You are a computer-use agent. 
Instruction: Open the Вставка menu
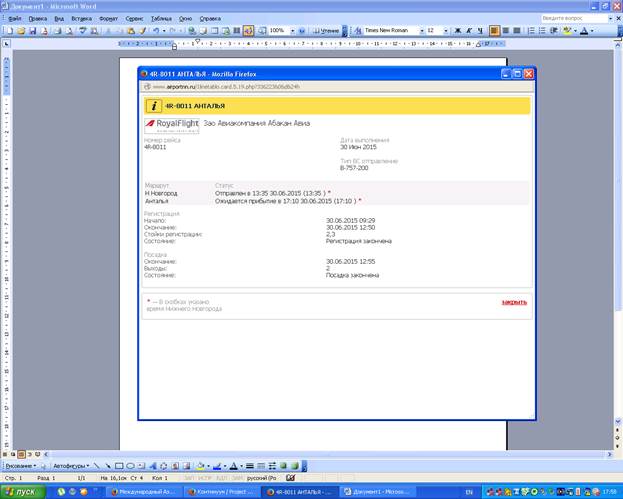click(x=81, y=19)
